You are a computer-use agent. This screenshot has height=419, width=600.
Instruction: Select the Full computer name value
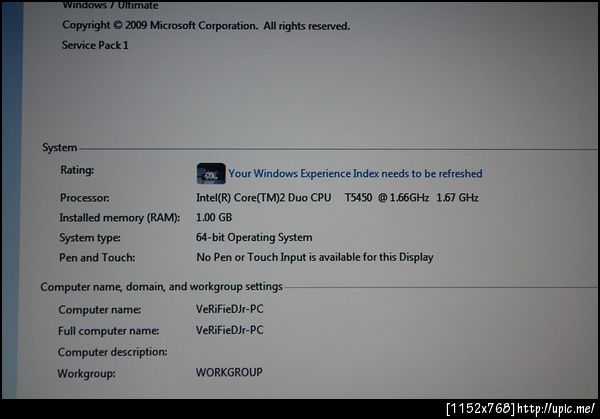[230, 330]
